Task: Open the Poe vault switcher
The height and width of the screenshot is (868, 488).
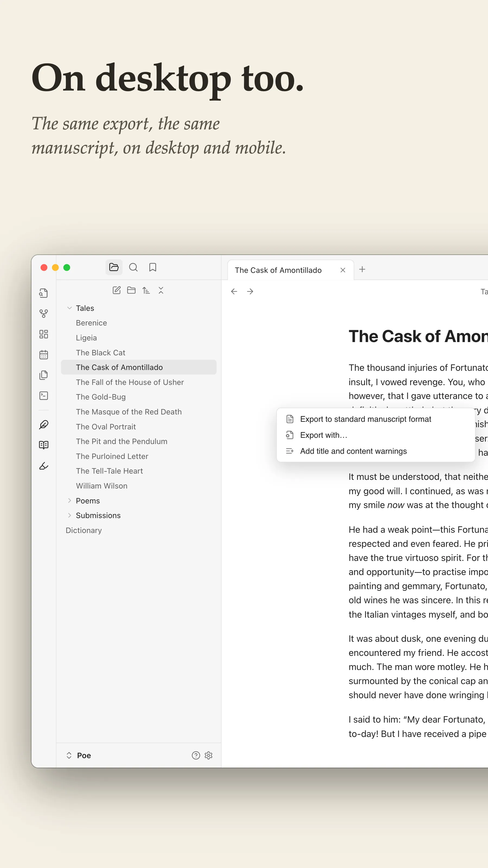Action: (x=78, y=755)
